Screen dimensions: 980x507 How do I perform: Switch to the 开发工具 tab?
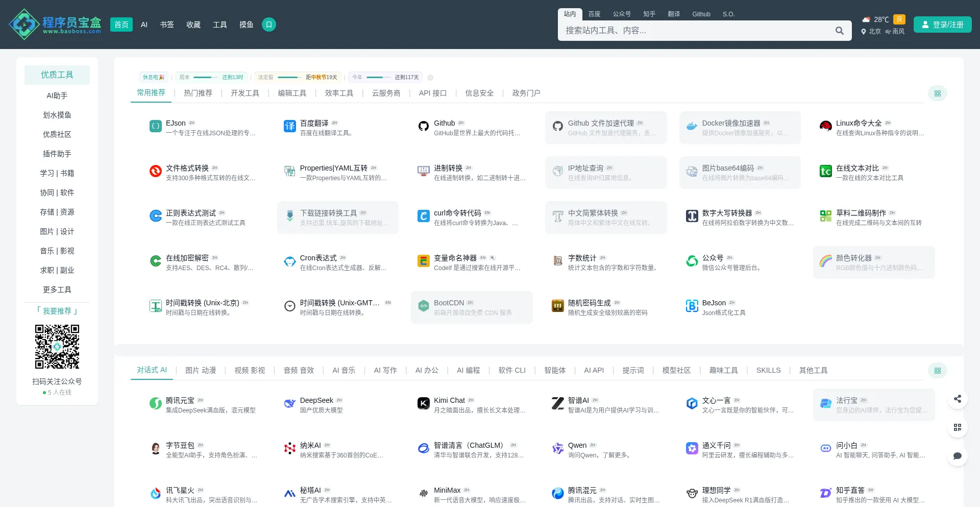click(x=245, y=93)
